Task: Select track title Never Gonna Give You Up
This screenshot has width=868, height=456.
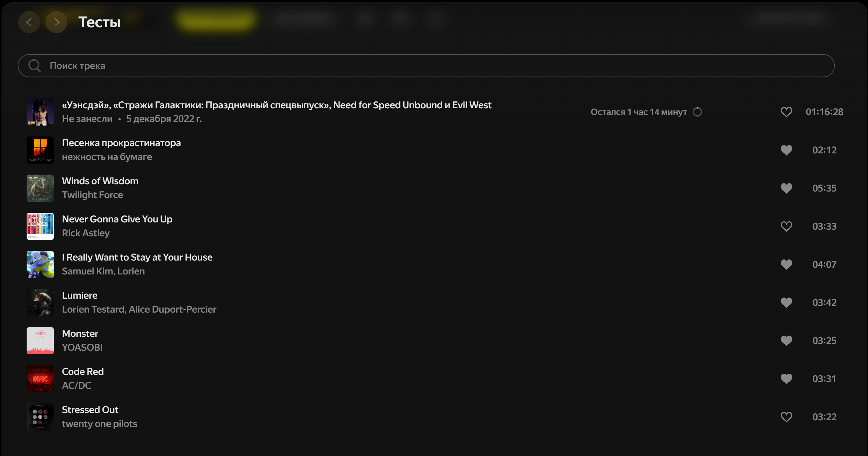Action: 117,219
